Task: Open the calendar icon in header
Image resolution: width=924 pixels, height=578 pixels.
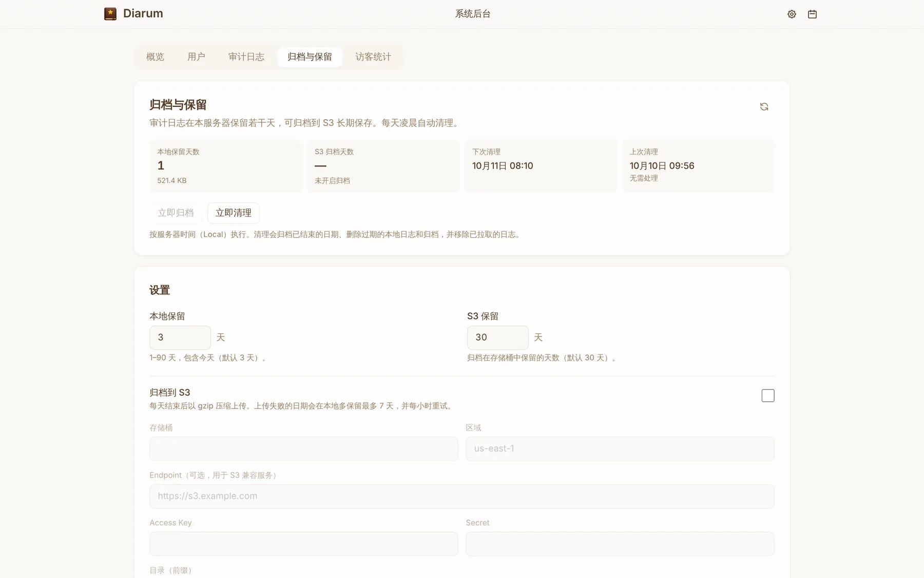Action: click(812, 14)
